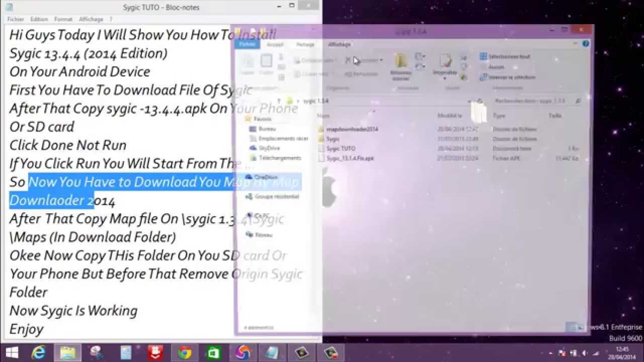This screenshot has height=362, width=644.
Task: Open File Explorer from the taskbar
Action: tap(68, 352)
